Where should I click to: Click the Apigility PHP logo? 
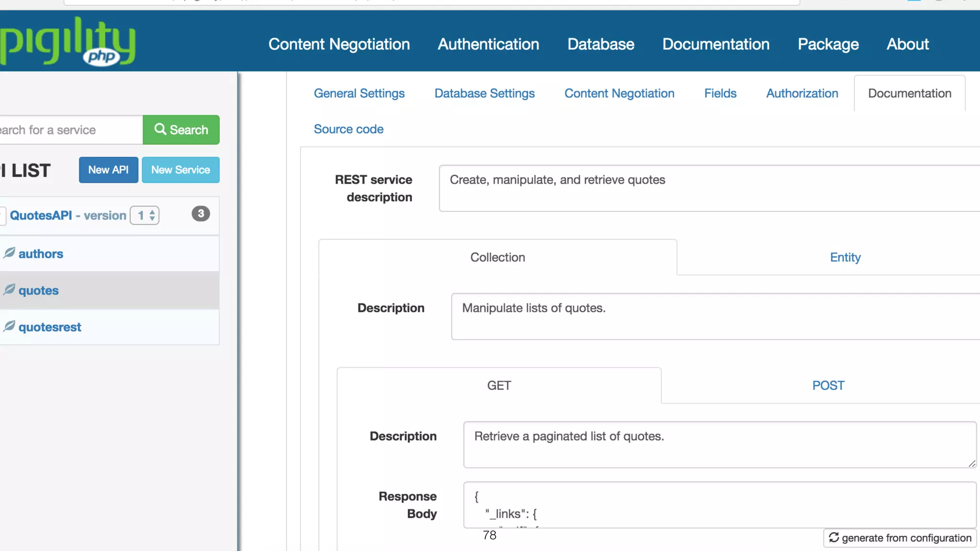(67, 43)
